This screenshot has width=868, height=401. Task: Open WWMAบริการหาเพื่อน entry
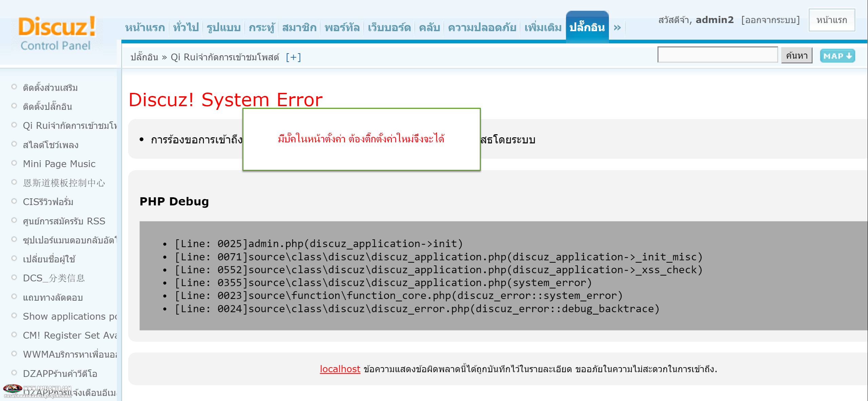tap(70, 354)
